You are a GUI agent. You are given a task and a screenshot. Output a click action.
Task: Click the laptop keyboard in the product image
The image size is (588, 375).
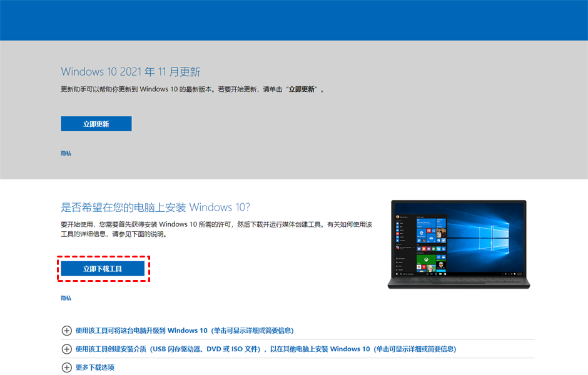[459, 282]
